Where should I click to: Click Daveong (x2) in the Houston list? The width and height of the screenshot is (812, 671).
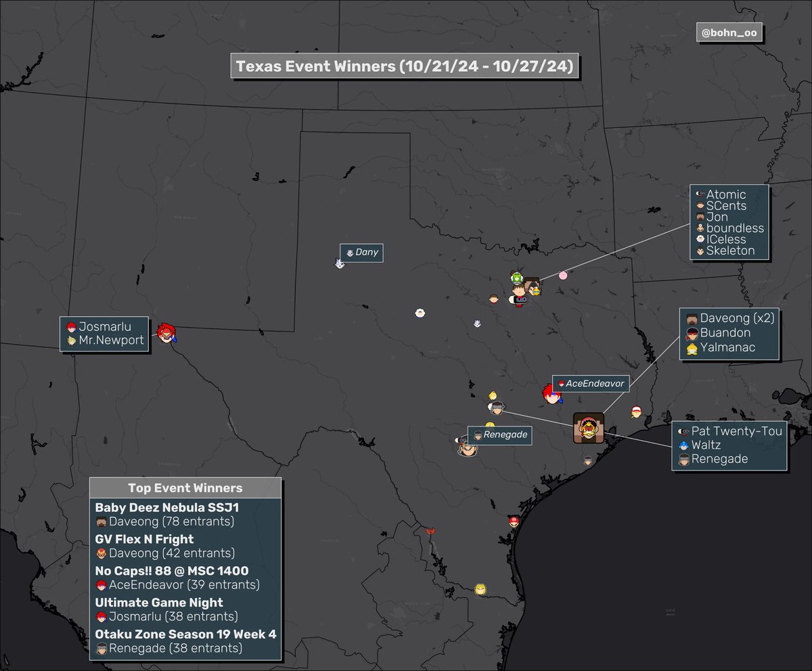(737, 318)
